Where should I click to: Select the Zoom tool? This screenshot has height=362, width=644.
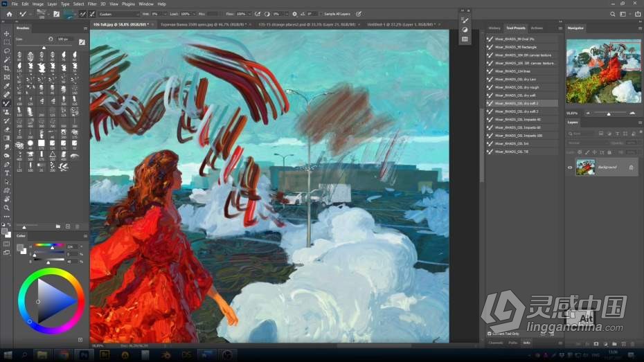tap(6, 208)
